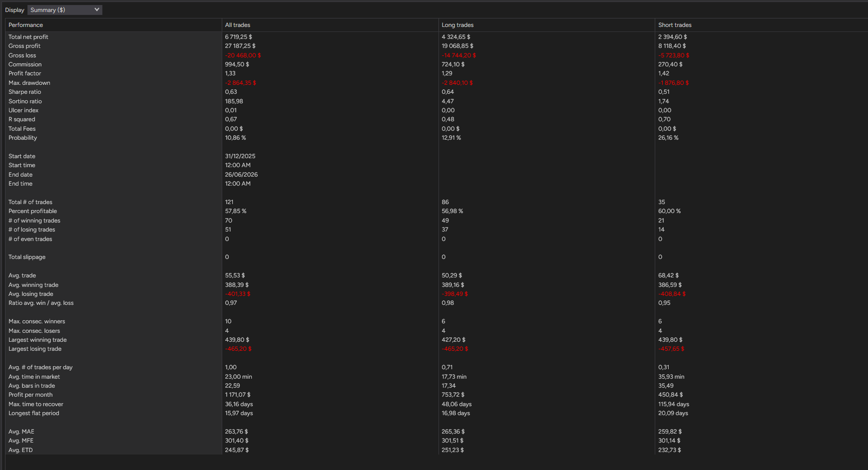This screenshot has height=470, width=868.
Task: Select gross profit value 27 187,25 $
Action: click(240, 46)
